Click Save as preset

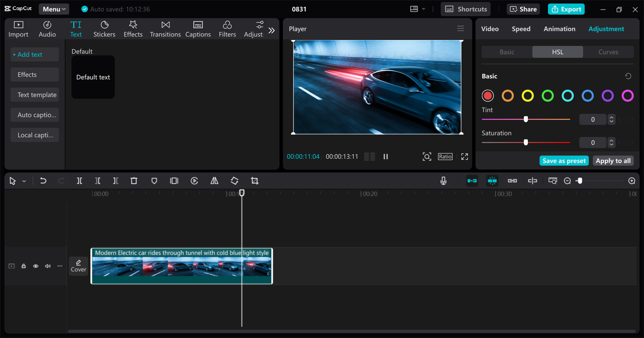click(564, 161)
